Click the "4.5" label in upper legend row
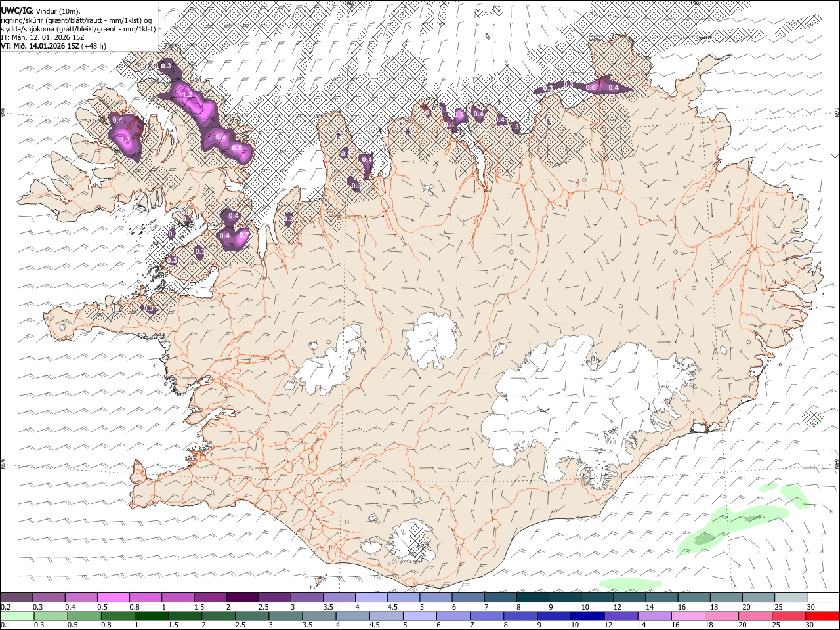The width and height of the screenshot is (840, 630). point(392,607)
